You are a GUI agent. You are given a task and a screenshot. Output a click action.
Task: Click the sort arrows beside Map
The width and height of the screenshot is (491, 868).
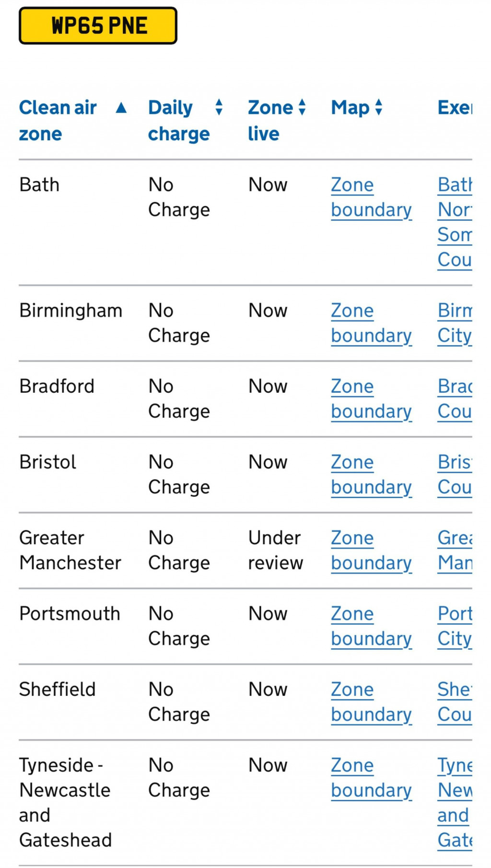[x=379, y=107]
